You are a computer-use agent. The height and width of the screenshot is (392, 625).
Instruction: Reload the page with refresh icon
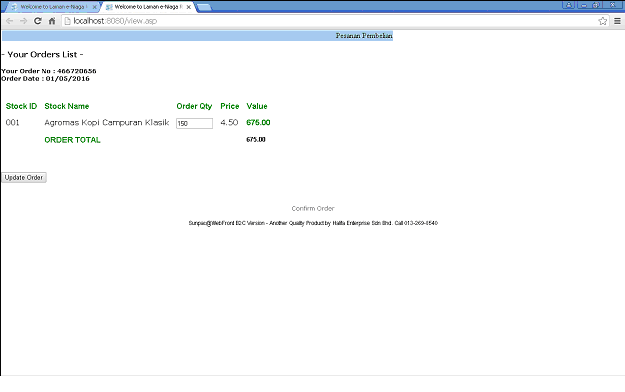(x=37, y=21)
